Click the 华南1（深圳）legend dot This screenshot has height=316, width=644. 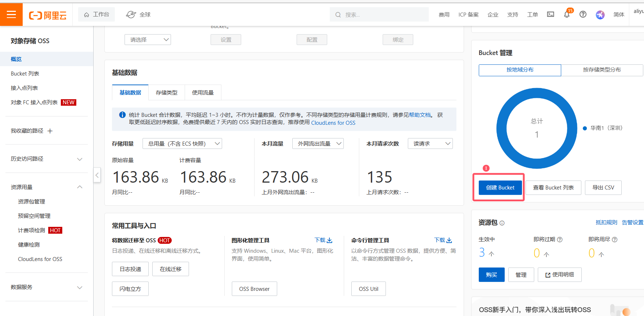[585, 128]
